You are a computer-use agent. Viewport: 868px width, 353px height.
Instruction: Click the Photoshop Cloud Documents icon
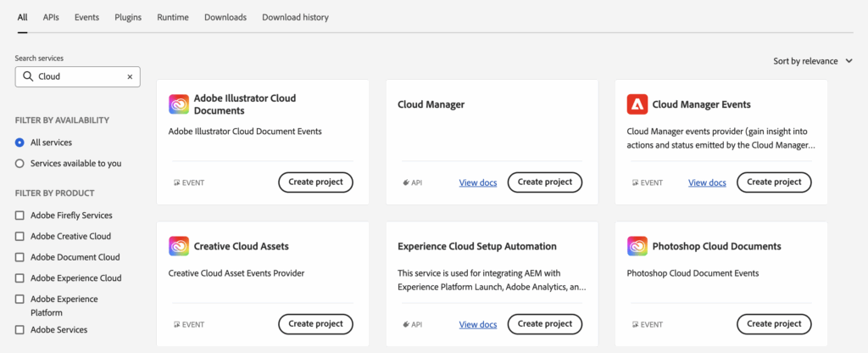pos(637,246)
